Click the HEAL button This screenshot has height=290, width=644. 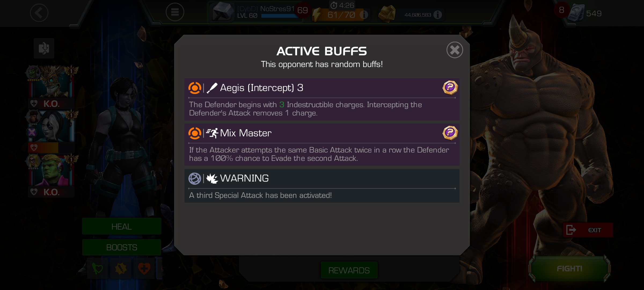(122, 226)
